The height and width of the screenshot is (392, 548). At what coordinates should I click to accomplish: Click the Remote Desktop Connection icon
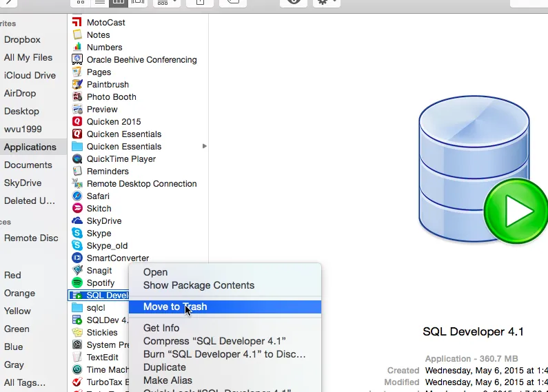click(x=77, y=183)
